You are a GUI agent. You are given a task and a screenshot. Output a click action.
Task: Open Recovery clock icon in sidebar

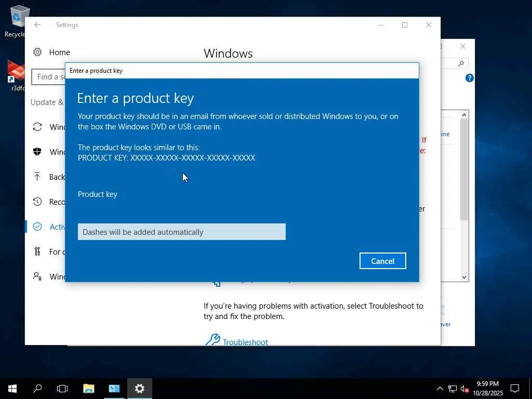point(37,202)
